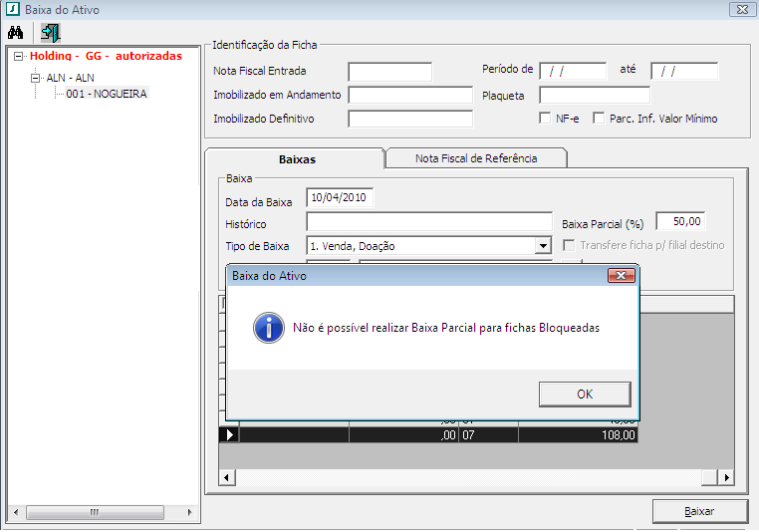Switch to Nota Fiscal de Referência tab

pyautogui.click(x=476, y=158)
